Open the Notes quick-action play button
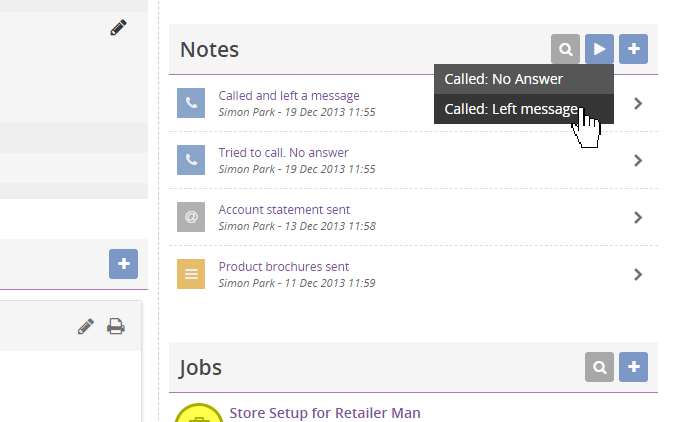The image size is (678, 422). [599, 49]
